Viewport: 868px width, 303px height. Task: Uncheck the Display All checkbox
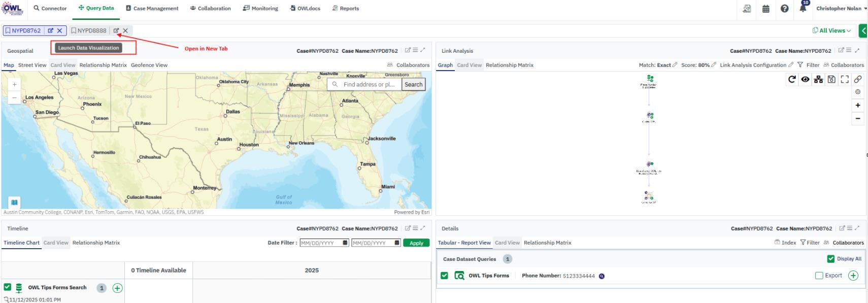(x=831, y=259)
